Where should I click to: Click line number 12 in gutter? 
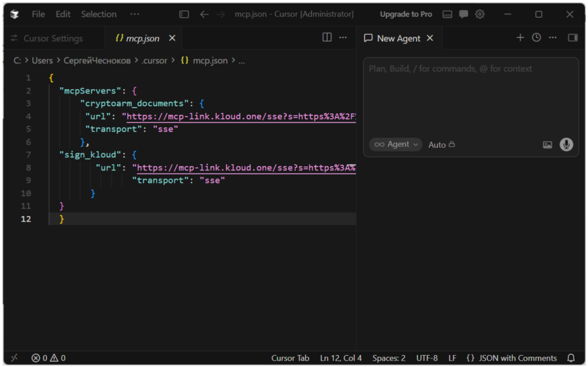tap(26, 219)
